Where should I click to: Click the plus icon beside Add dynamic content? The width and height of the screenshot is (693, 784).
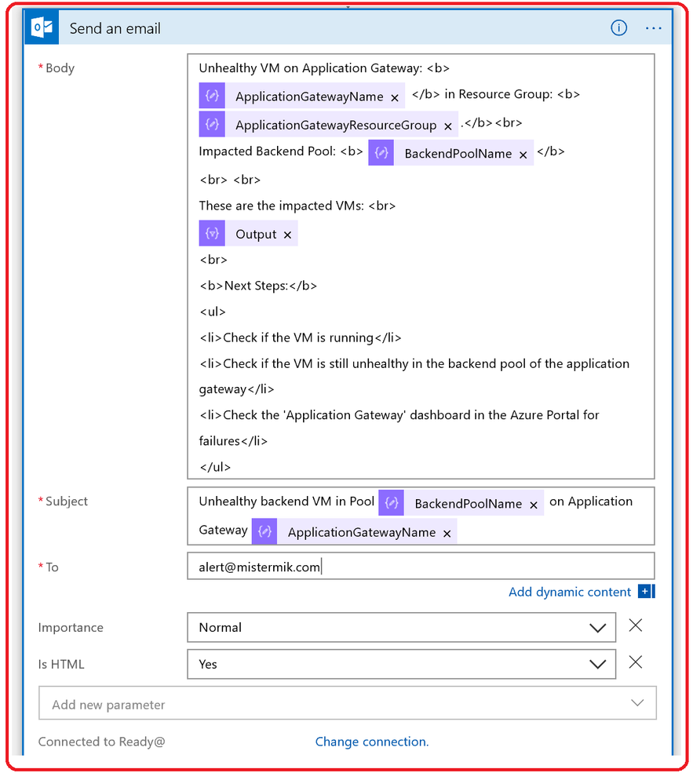click(646, 592)
